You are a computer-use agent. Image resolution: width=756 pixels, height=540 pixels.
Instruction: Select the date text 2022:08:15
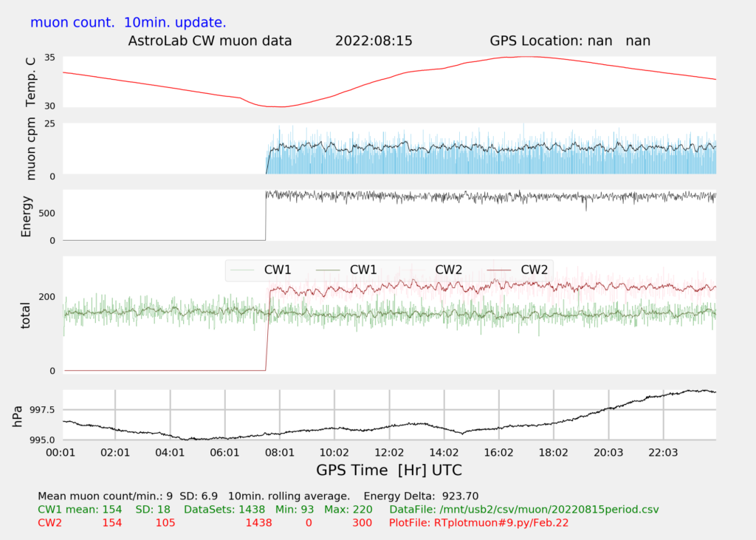coord(374,41)
